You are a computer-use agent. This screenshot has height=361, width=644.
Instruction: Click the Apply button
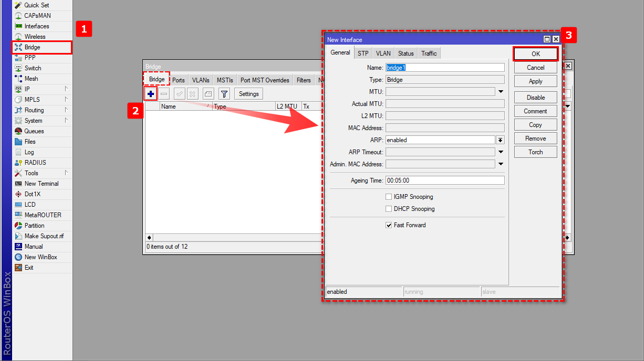[535, 81]
